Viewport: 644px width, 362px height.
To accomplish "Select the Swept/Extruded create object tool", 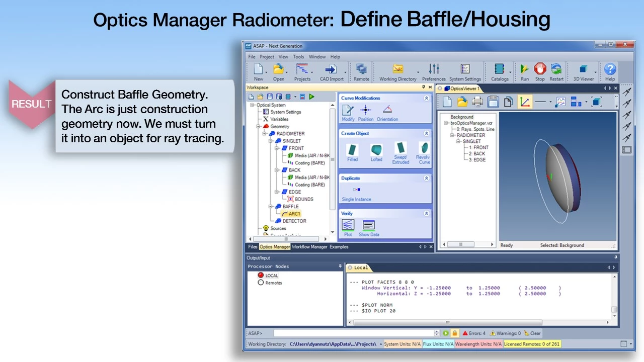I will click(400, 151).
